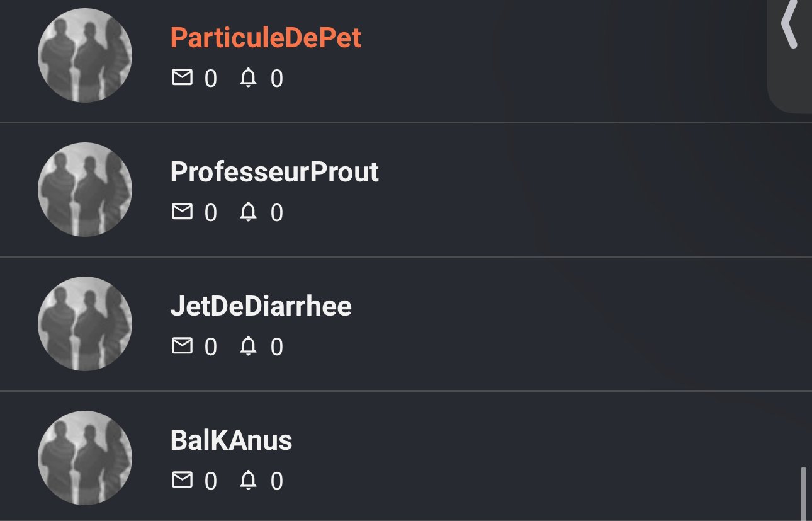Check BalKAnus's notification bell icon
Viewport: 812px width, 521px height.
click(249, 480)
